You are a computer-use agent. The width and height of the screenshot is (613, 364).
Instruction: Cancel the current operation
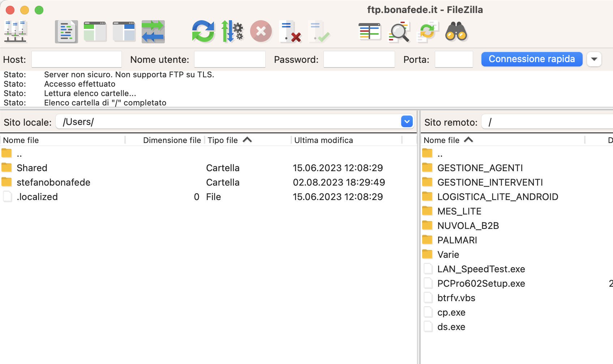click(x=261, y=32)
